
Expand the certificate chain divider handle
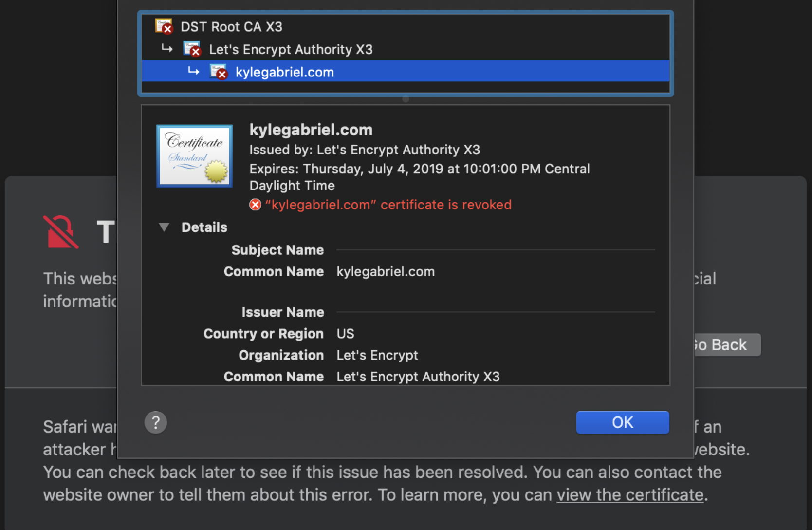[405, 99]
